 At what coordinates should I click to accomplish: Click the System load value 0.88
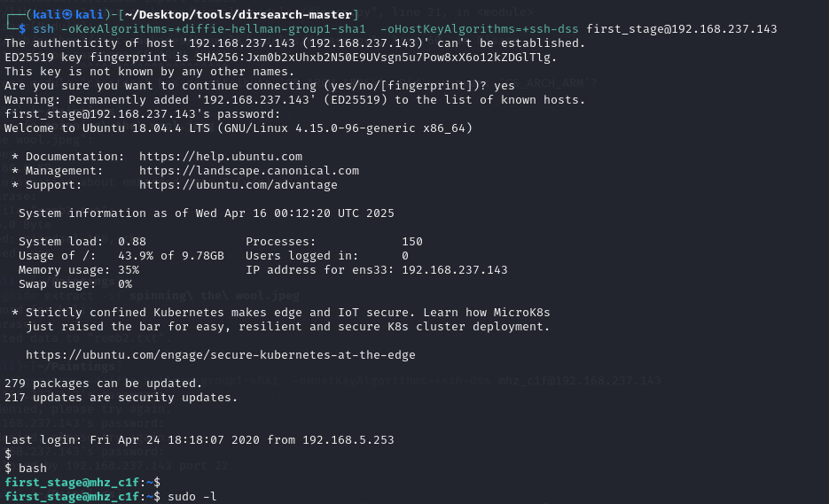[x=131, y=242]
